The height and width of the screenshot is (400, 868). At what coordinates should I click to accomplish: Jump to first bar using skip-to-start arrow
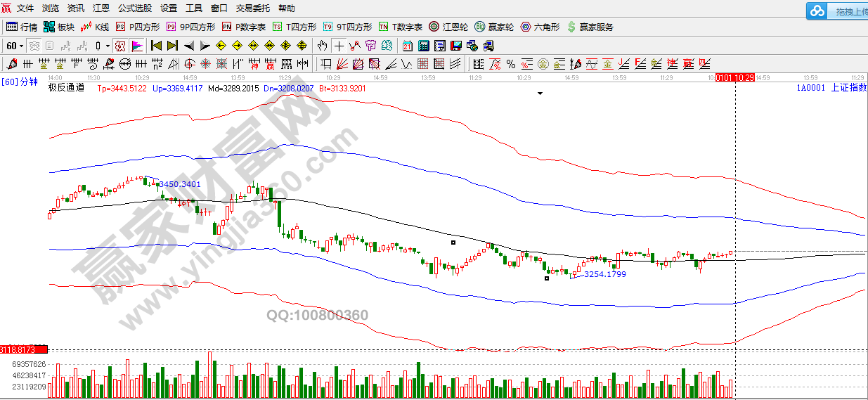tap(156, 46)
